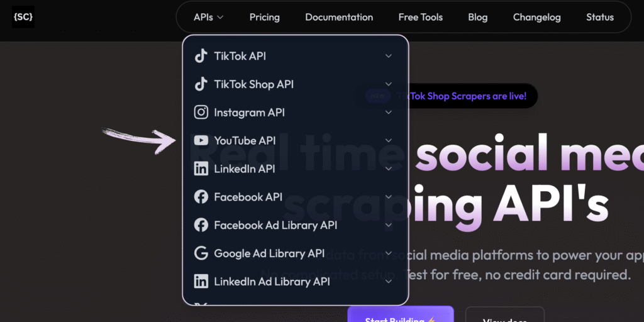Expand the LinkedIn API chevron
Viewport: 644px width, 322px height.
(388, 169)
